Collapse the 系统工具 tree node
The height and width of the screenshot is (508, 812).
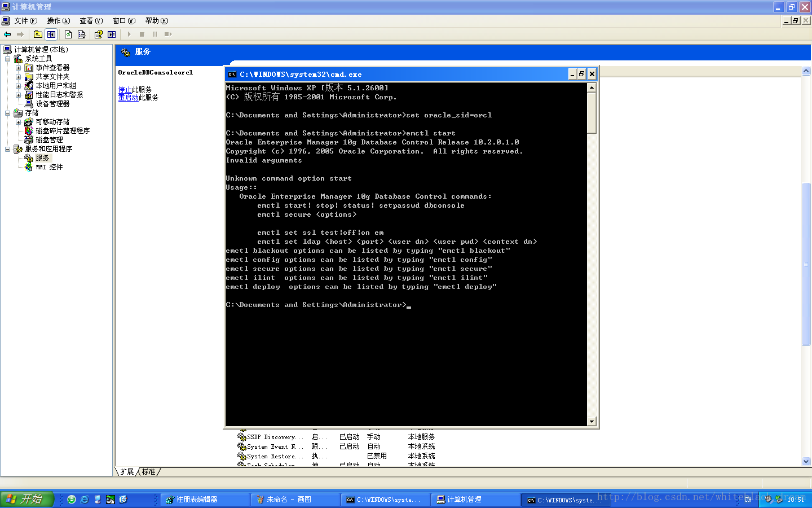pyautogui.click(x=7, y=59)
